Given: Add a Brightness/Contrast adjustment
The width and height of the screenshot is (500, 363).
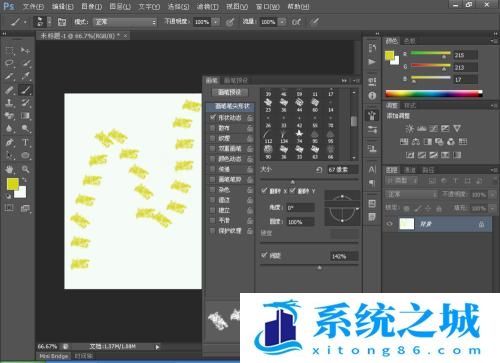Looking at the screenshot, I should click(x=410, y=129).
